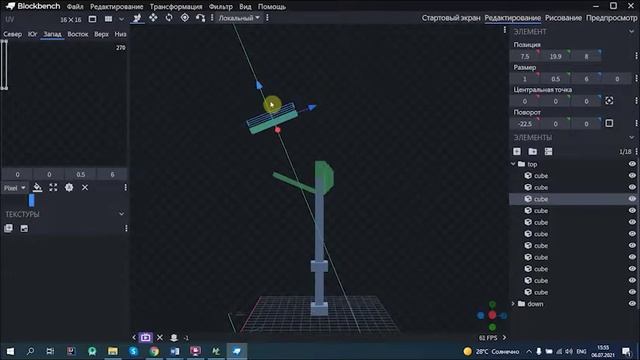
Task: Toggle the rescale box beside Поворот fields
Action: 609,123
